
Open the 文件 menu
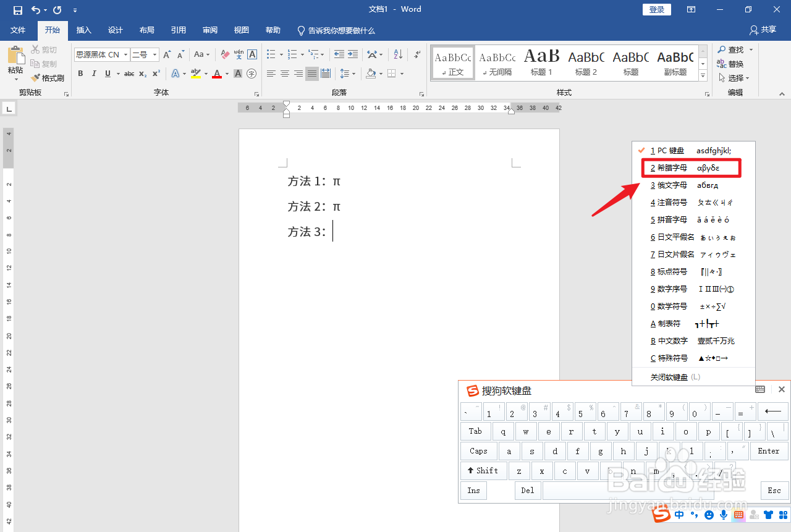click(x=19, y=30)
